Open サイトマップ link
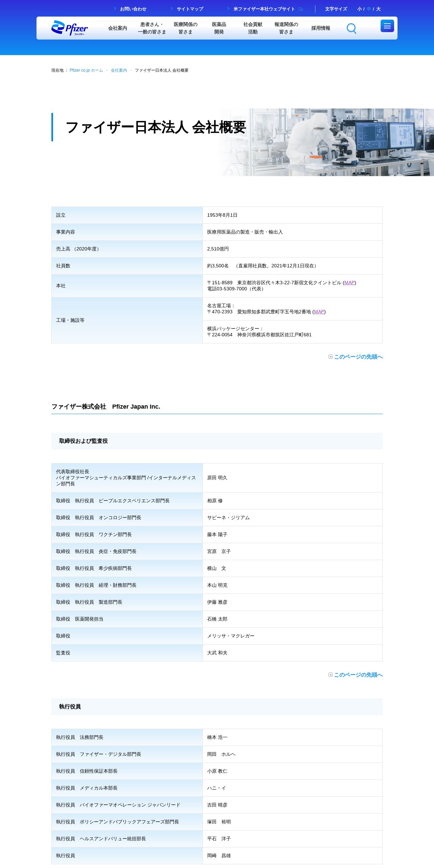 190,9
